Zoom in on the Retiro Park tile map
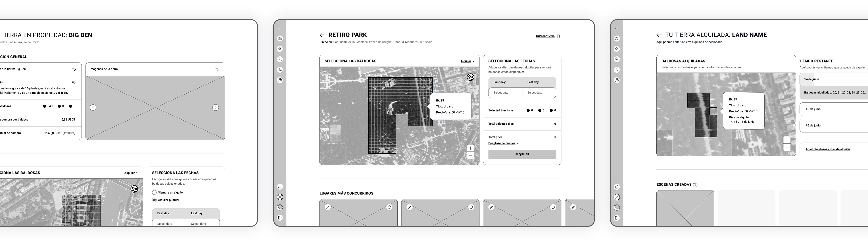The height and width of the screenshot is (246, 868). pyautogui.click(x=470, y=148)
